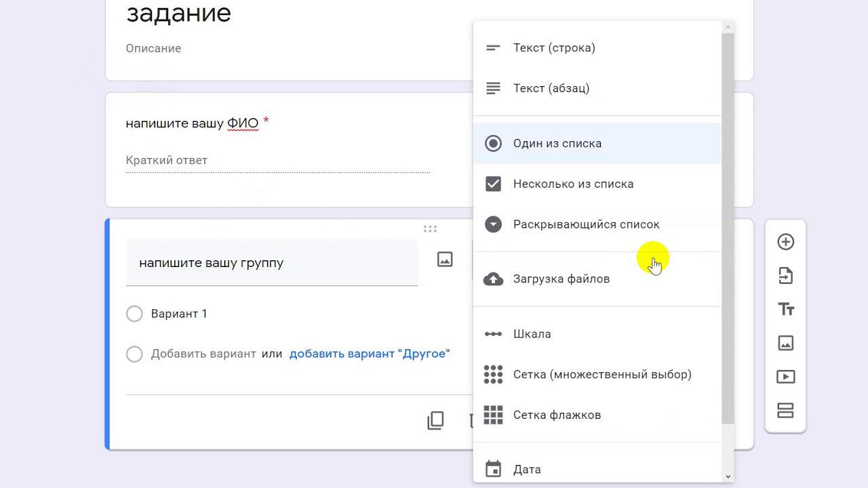Duplicate the question with copy icon
The width and height of the screenshot is (868, 488).
pyautogui.click(x=435, y=420)
